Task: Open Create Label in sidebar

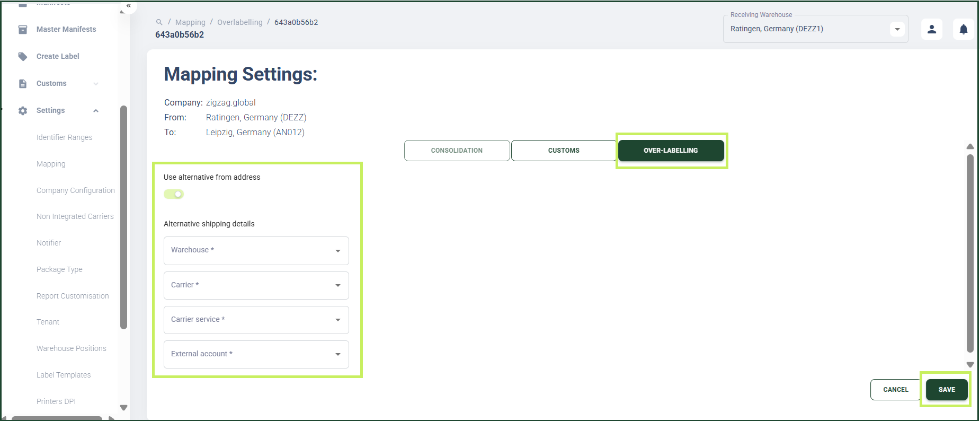Action: click(x=58, y=56)
